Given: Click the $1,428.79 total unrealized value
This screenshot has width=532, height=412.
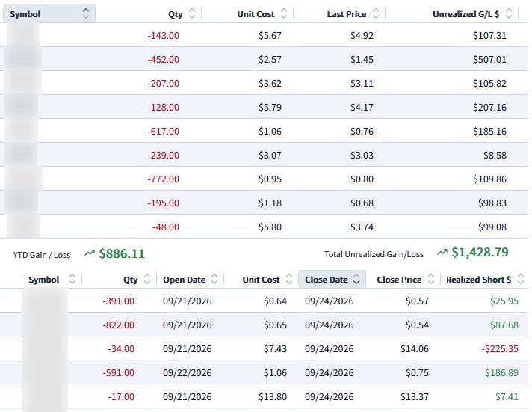Looking at the screenshot, I should pyautogui.click(x=480, y=253).
